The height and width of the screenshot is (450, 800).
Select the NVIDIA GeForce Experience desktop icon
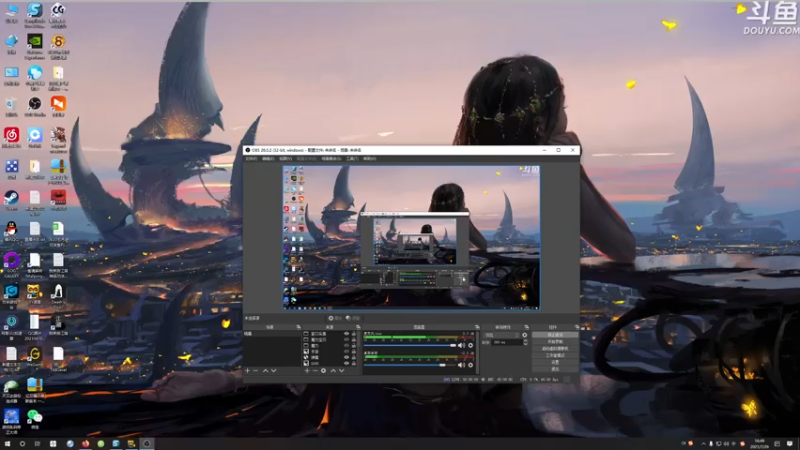click(35, 46)
